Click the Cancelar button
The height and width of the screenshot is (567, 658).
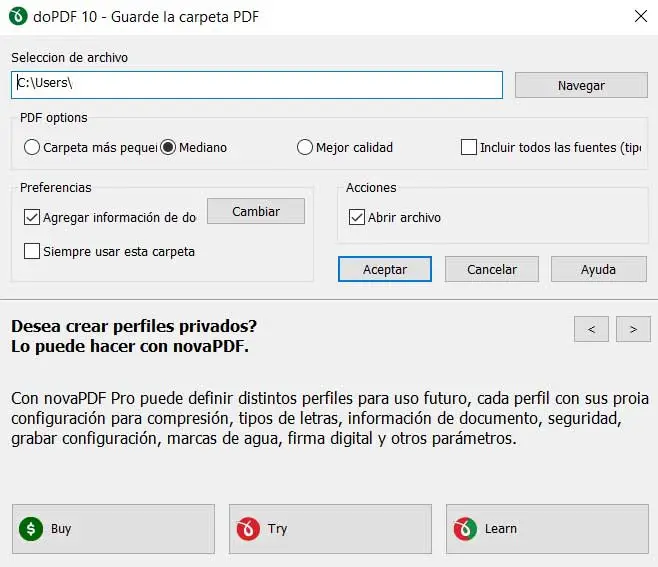coord(492,269)
